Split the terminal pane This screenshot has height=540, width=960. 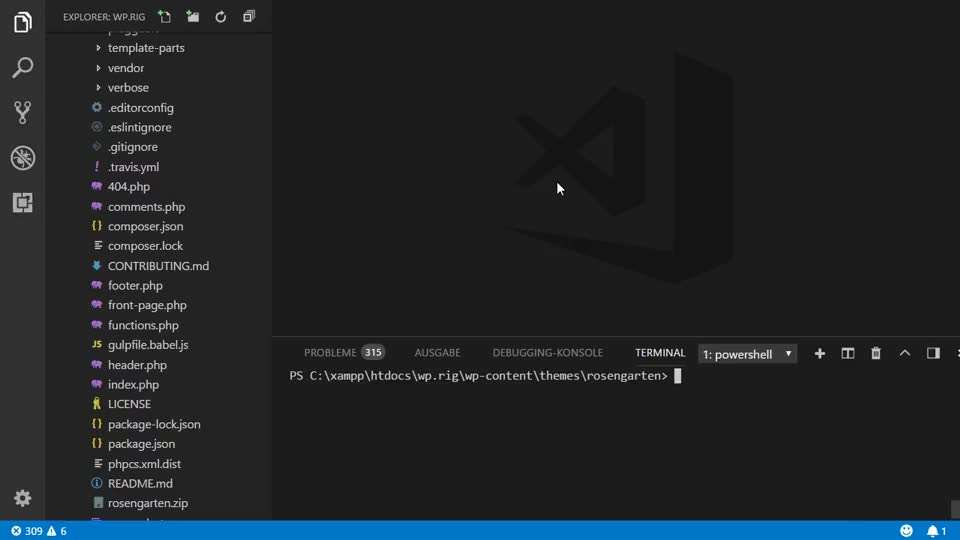pyautogui.click(x=848, y=353)
